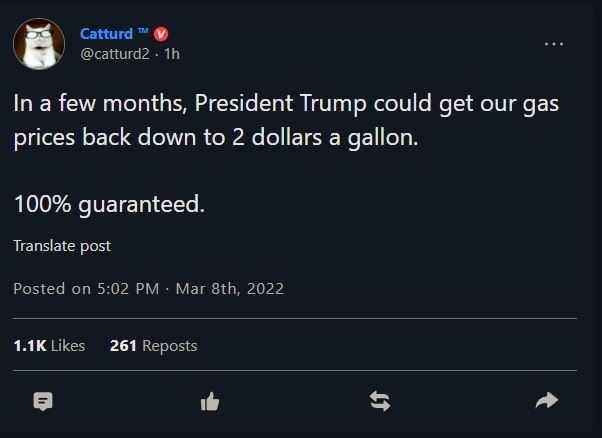This screenshot has width=602, height=438.
Task: Click the word 'gallon' in the post
Action: pos(380,137)
